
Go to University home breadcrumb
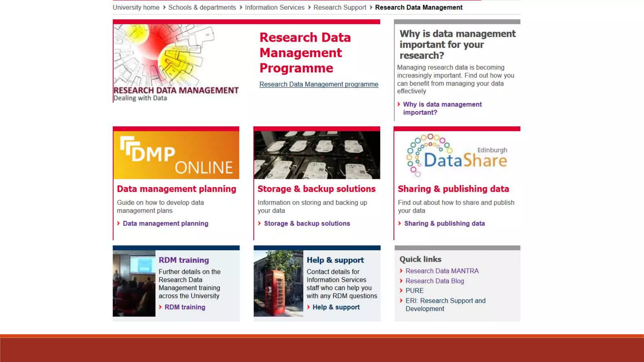point(136,7)
